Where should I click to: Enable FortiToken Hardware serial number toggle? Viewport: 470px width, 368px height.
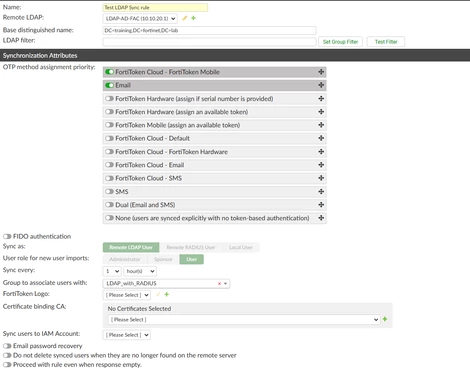click(x=109, y=98)
